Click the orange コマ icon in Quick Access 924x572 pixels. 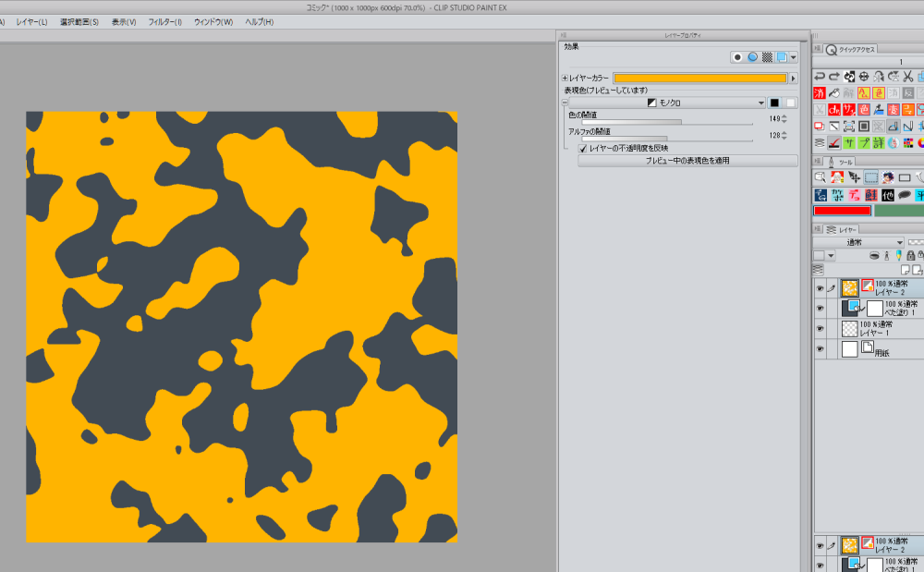[907, 110]
